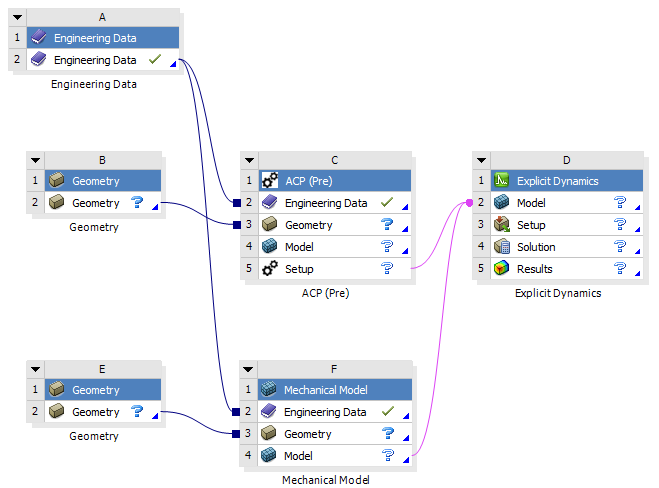Open the system B dropdown menu arrow

coord(35,160)
